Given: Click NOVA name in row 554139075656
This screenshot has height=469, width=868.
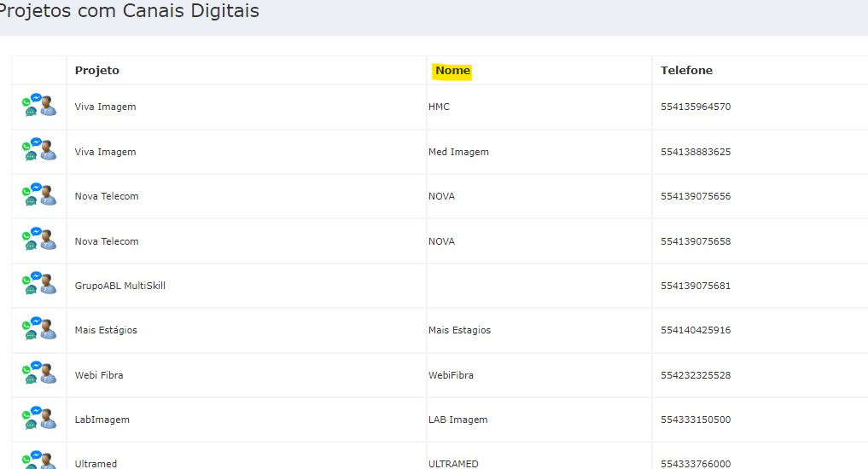Looking at the screenshot, I should tap(441, 196).
